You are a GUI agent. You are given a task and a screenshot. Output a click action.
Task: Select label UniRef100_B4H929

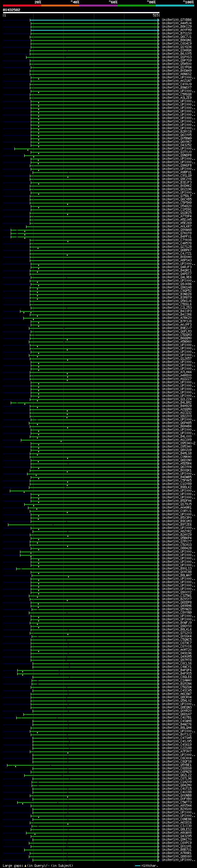[177, 406]
